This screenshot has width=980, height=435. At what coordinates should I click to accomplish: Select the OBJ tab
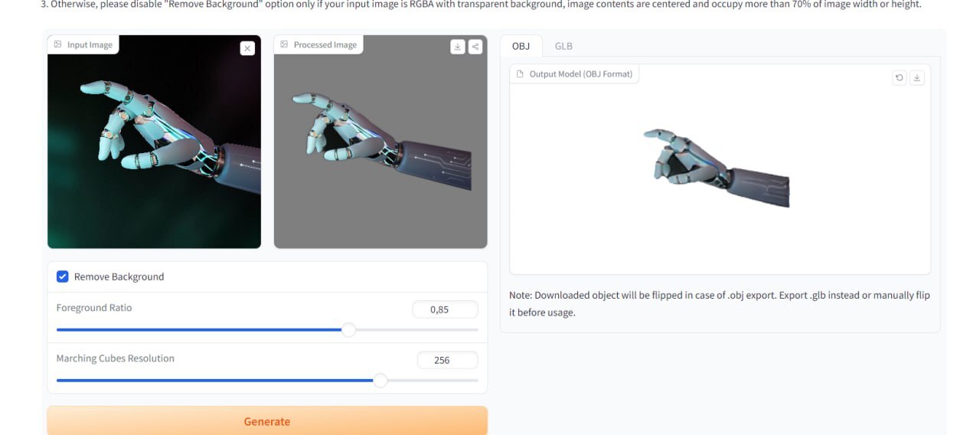(x=521, y=46)
